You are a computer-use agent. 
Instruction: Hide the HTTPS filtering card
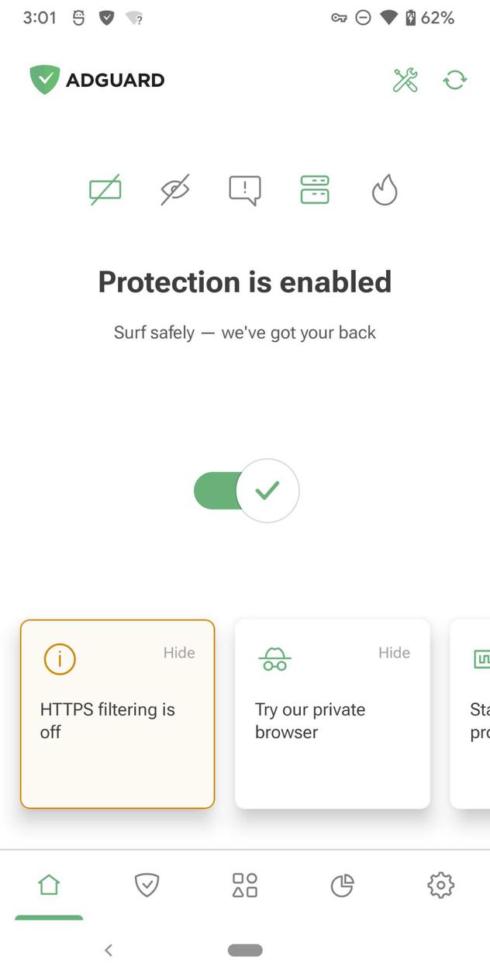click(179, 653)
